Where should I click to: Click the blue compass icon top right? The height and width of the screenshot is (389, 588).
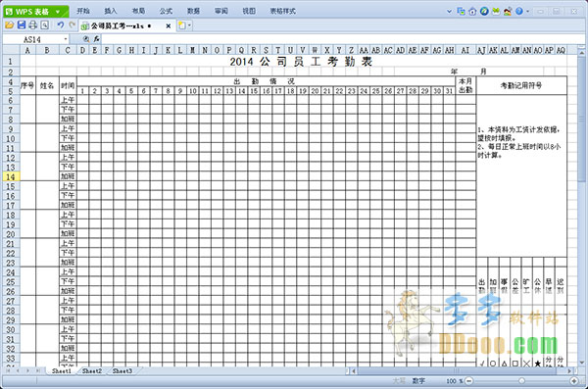484,11
